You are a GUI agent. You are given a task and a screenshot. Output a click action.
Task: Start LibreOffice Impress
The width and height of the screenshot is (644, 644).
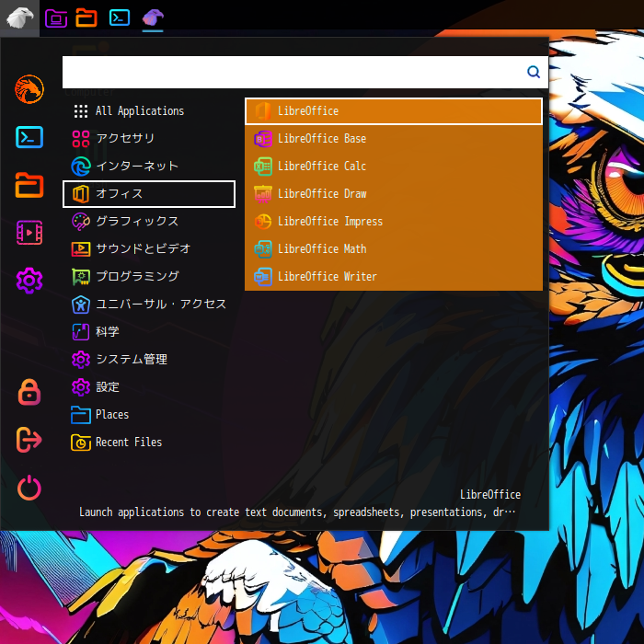tap(329, 222)
